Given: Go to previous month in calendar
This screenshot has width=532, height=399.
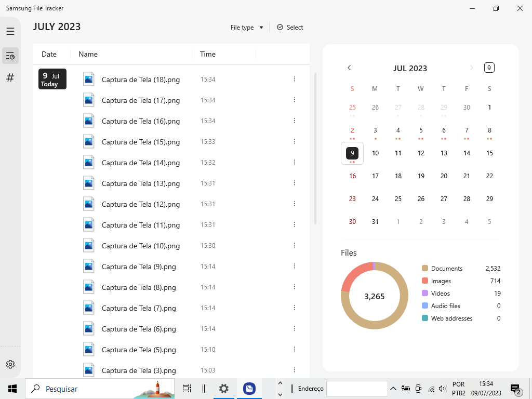Looking at the screenshot, I should click(349, 68).
